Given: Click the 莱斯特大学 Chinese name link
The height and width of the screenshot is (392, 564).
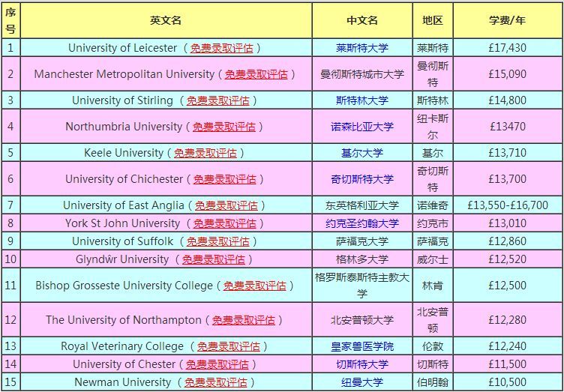Looking at the screenshot, I should coord(362,48).
